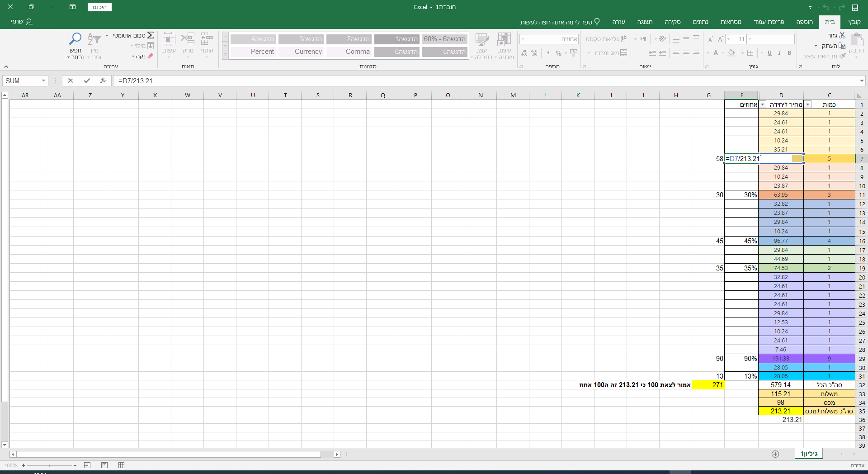The image size is (868, 474).
Task: Open the Name Box dropdown
Action: (43, 81)
